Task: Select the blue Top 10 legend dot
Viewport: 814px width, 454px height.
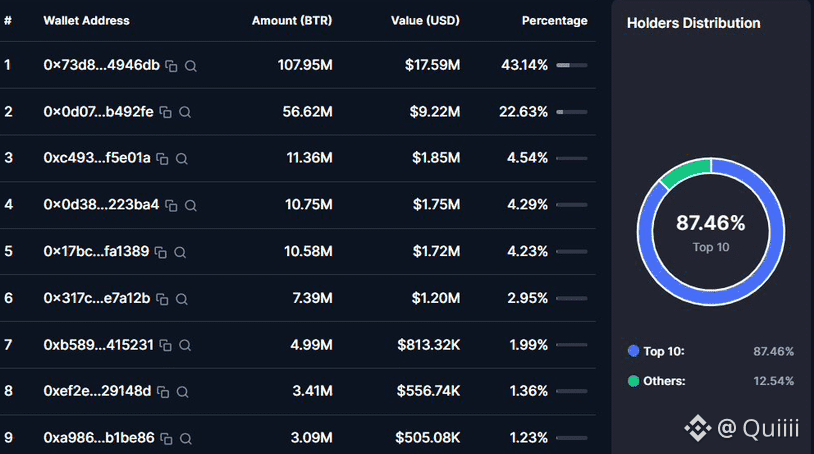Action: 633,351
